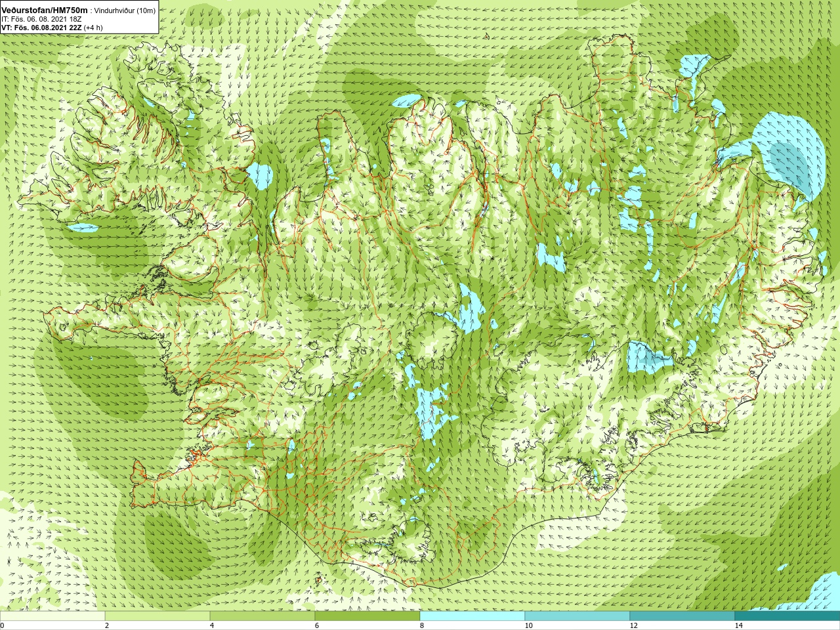Select the 12–14 teal legend swatch
Image resolution: width=840 pixels, height=630 pixels.
point(682,616)
